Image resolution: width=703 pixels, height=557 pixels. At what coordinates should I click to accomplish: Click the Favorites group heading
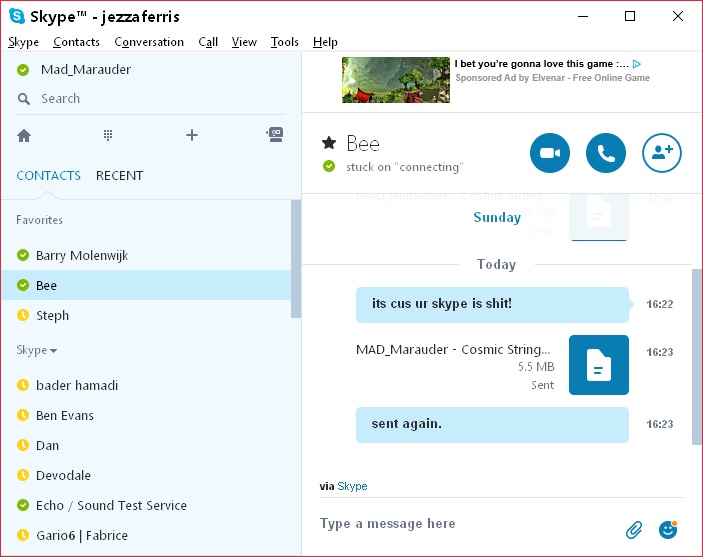click(x=39, y=220)
